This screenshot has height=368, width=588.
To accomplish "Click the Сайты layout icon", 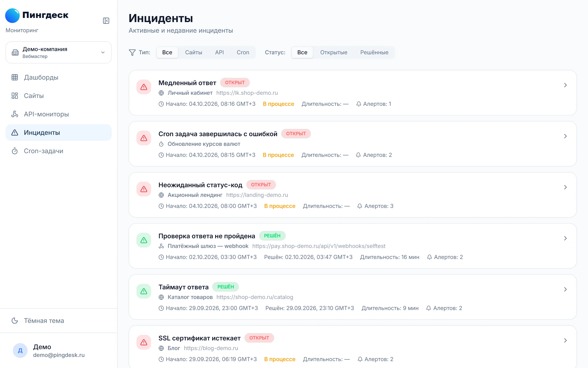I will click(14, 96).
